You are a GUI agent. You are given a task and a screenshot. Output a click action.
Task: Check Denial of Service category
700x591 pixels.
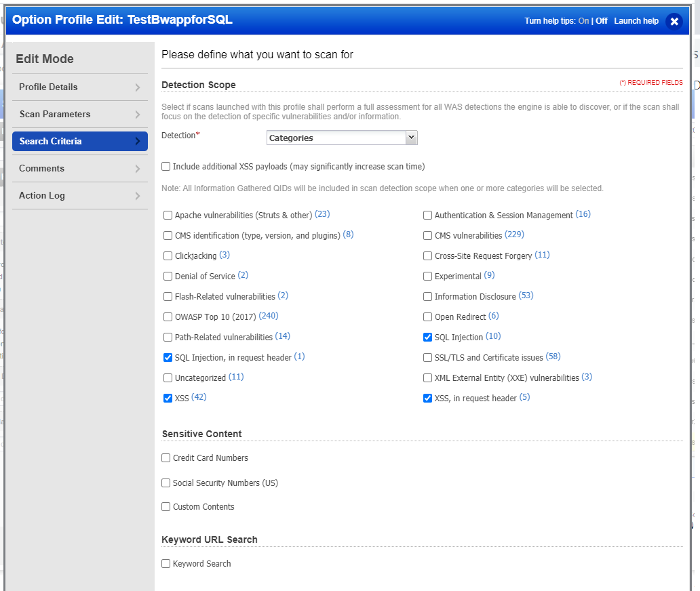[x=168, y=277]
